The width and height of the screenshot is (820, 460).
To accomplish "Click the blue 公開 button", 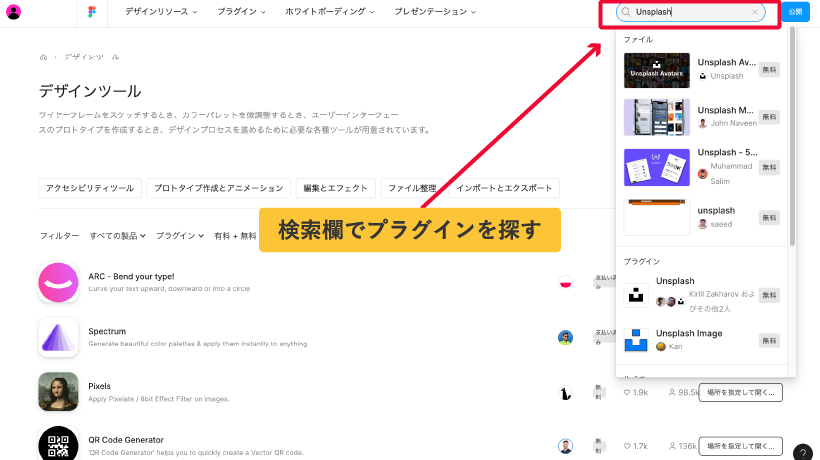I will pos(795,12).
